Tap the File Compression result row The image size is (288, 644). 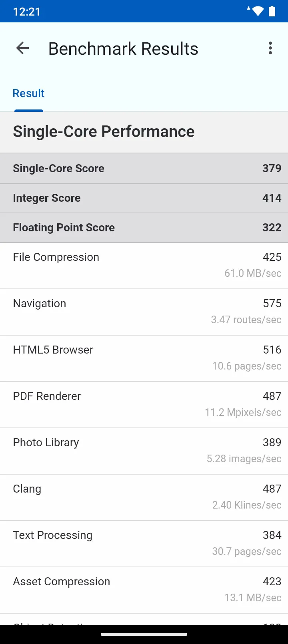coord(144,266)
